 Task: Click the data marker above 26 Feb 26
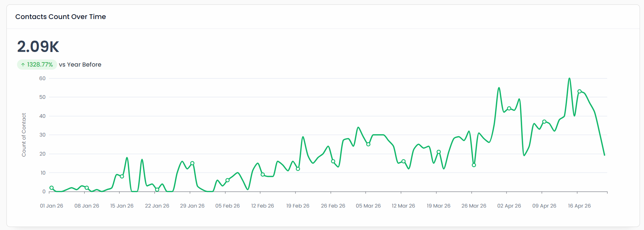tap(333, 161)
